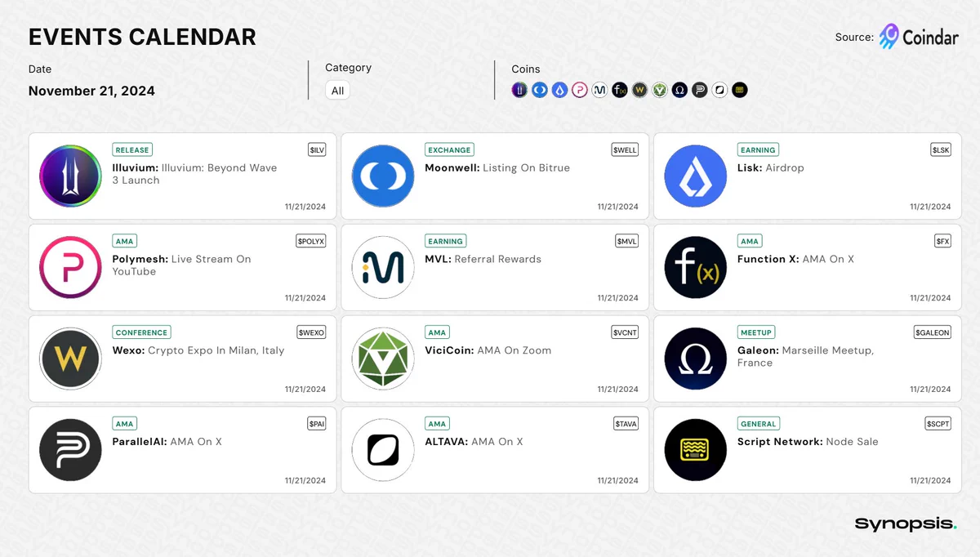The image size is (980, 557).
Task: Click the MEETUP tag on Galeon card
Action: [756, 332]
